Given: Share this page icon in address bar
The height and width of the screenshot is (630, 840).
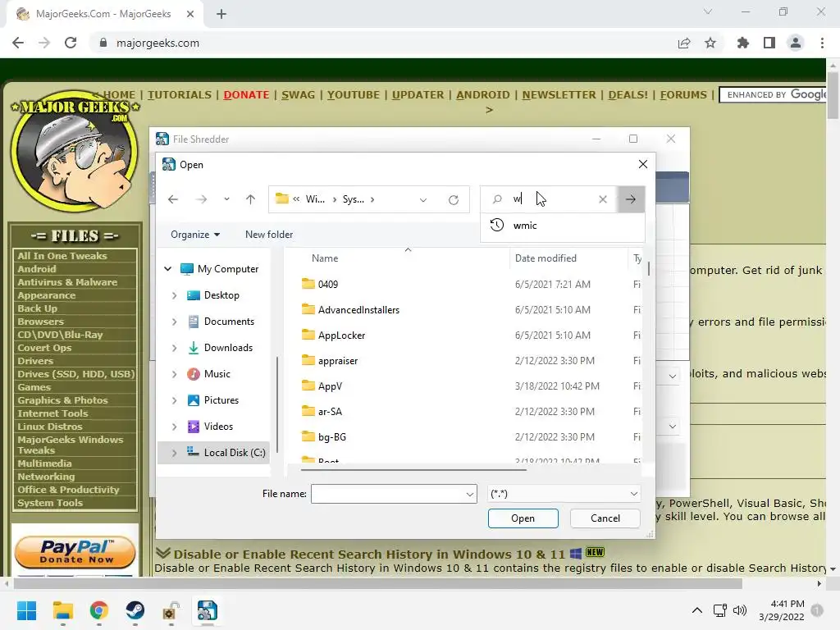Looking at the screenshot, I should click(x=684, y=43).
